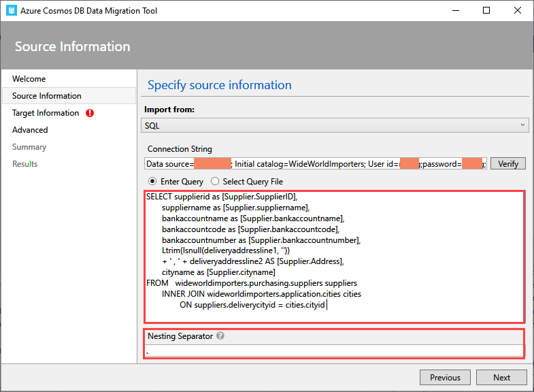The height and width of the screenshot is (392, 534).
Task: Go to the Welcome step
Action: [29, 79]
